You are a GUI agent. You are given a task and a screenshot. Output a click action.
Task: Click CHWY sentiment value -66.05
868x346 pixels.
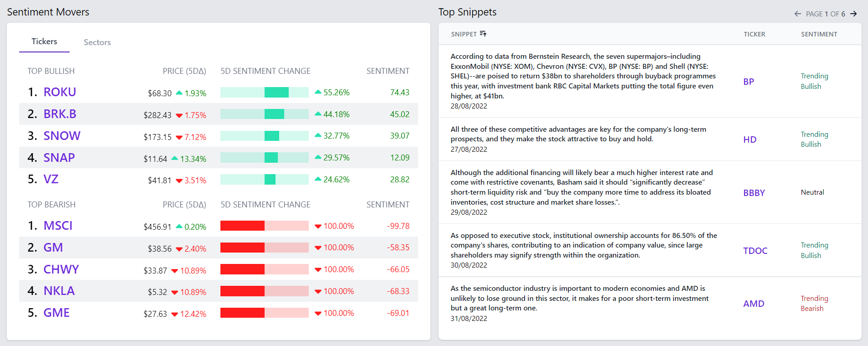[x=398, y=269]
